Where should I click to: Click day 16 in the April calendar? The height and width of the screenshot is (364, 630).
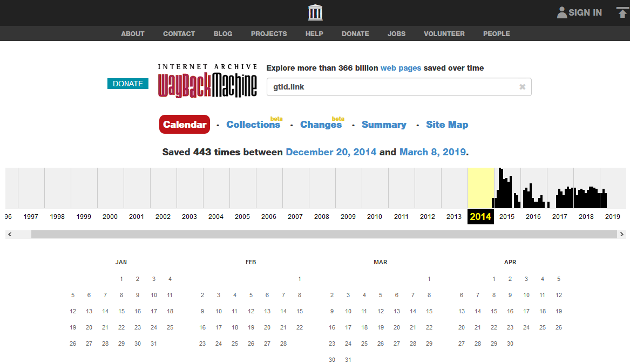510,311
